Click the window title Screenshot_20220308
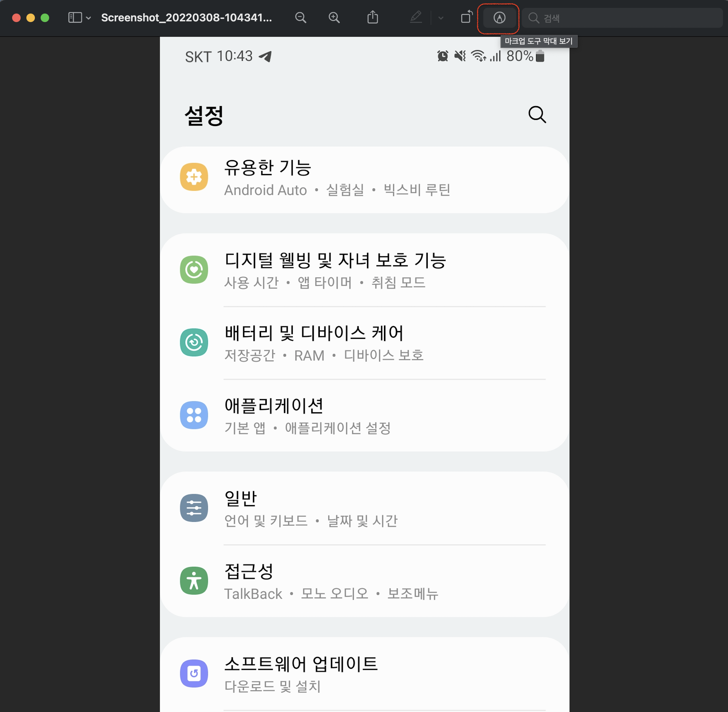 186,17
